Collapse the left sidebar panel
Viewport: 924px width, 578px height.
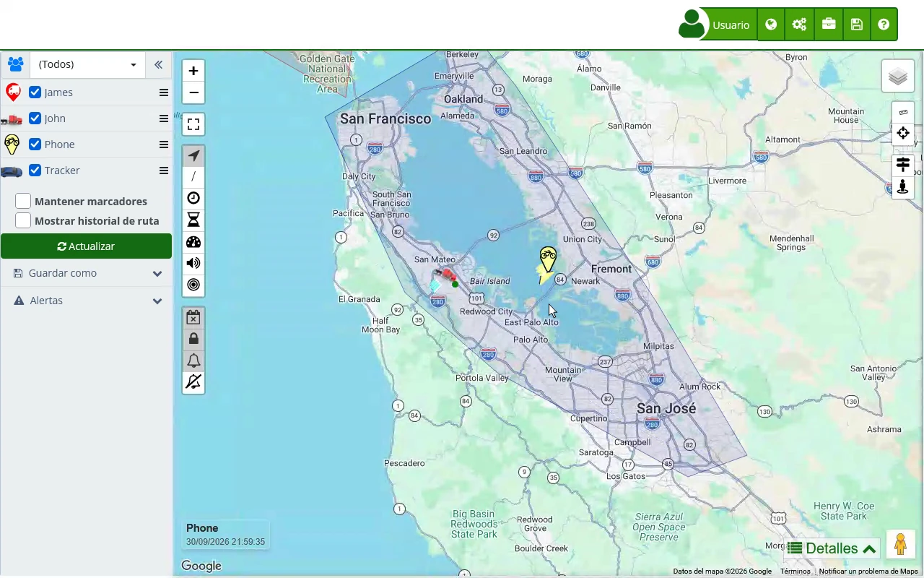click(x=158, y=64)
